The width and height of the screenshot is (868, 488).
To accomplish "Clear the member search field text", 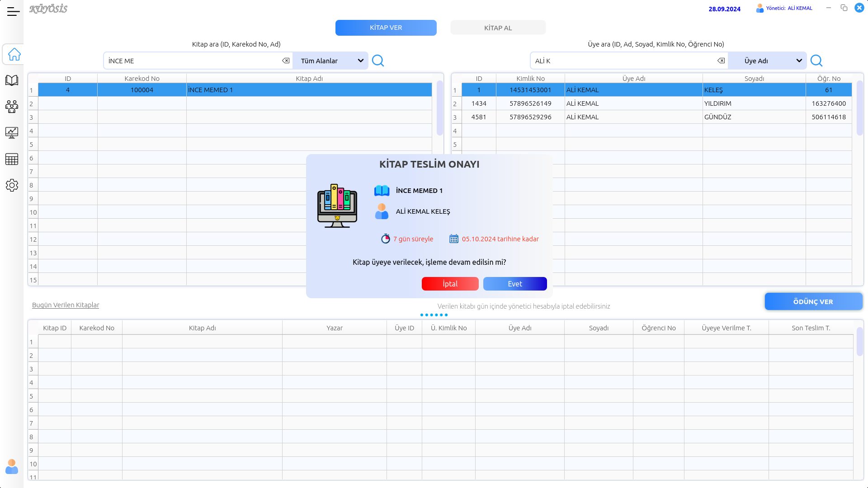I will tap(721, 61).
